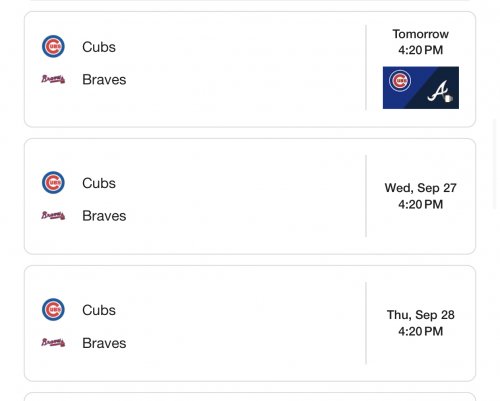Click the Thu, Sep 28 4:20 PM date
This screenshot has height=401, width=500.
[x=421, y=323]
